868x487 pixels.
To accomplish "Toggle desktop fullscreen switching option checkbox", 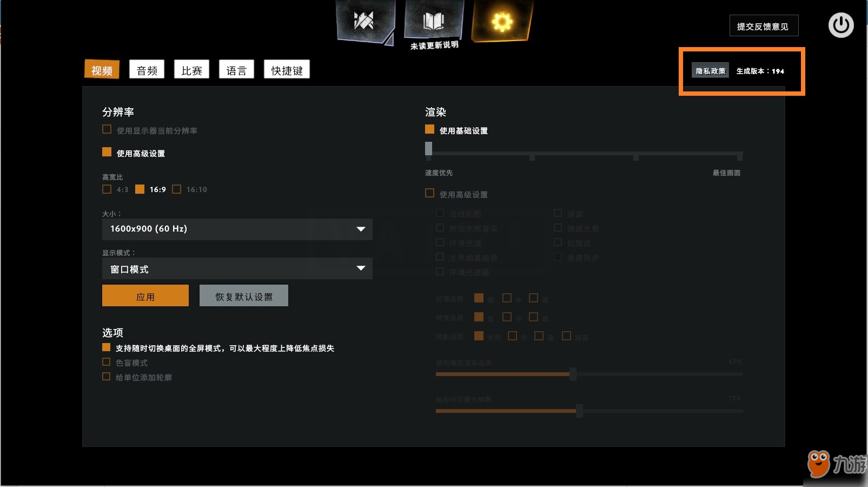I will coord(107,347).
